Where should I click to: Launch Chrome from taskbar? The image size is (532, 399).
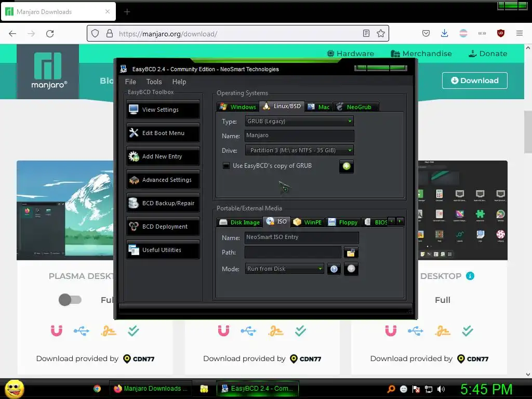[x=97, y=389]
